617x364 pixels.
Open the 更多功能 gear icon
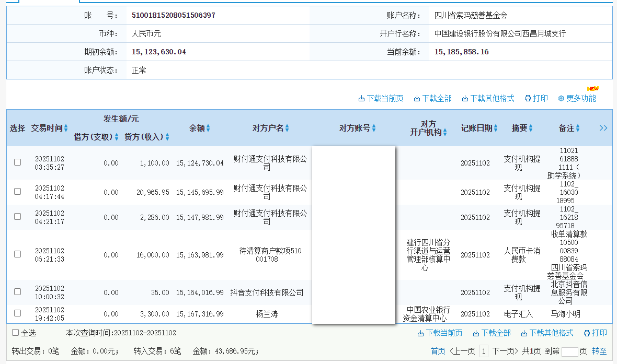click(x=561, y=99)
